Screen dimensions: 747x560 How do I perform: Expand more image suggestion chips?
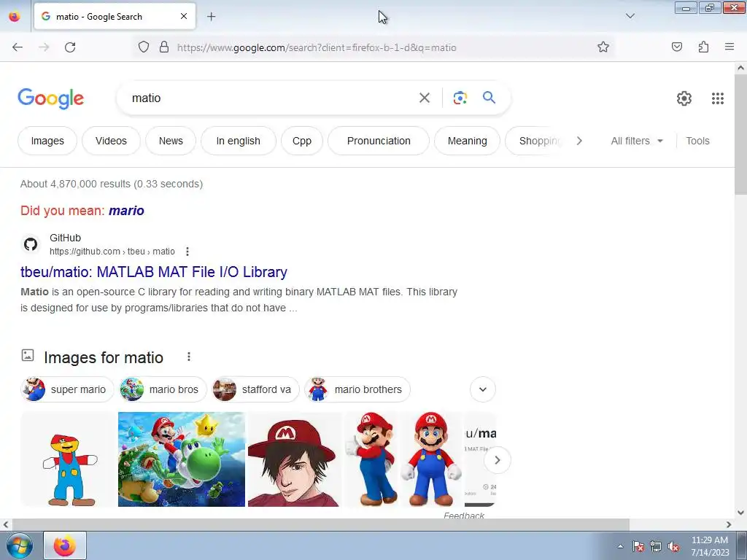483,389
